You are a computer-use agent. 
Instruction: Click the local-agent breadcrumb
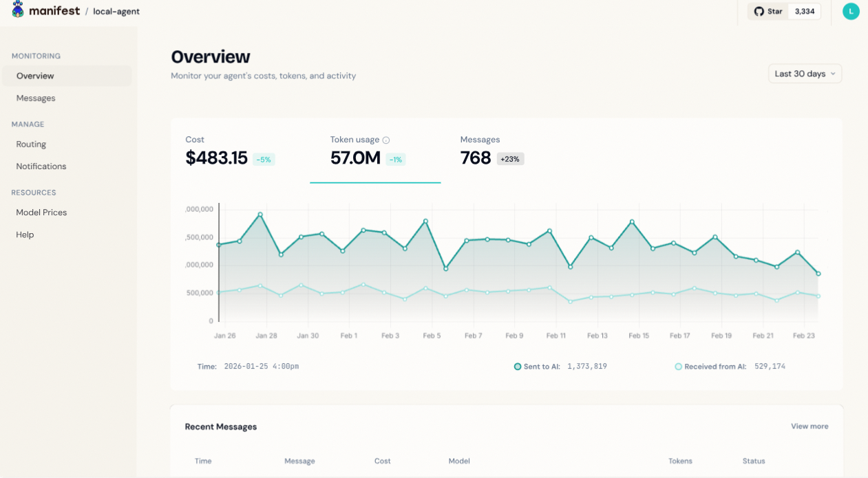click(x=116, y=12)
